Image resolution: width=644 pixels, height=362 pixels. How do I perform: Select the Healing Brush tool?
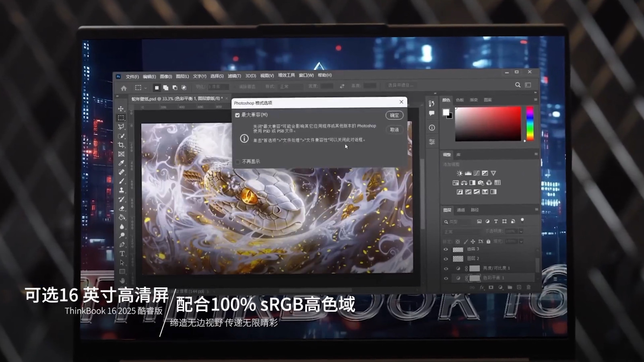tap(121, 172)
